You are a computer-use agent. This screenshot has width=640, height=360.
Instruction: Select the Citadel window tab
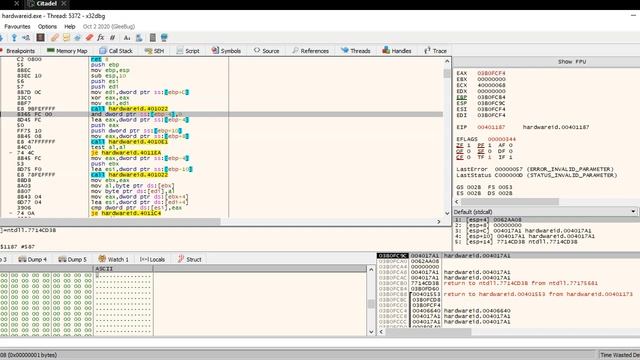(47, 4)
